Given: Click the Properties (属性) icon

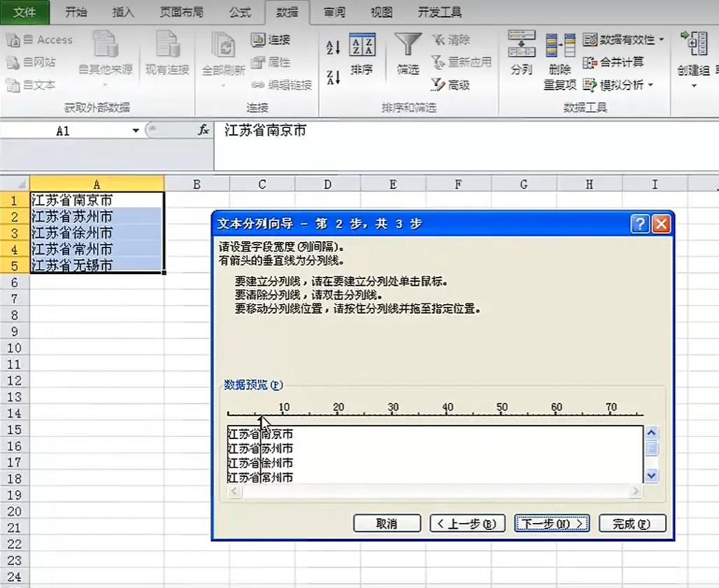Looking at the screenshot, I should pos(258,62).
